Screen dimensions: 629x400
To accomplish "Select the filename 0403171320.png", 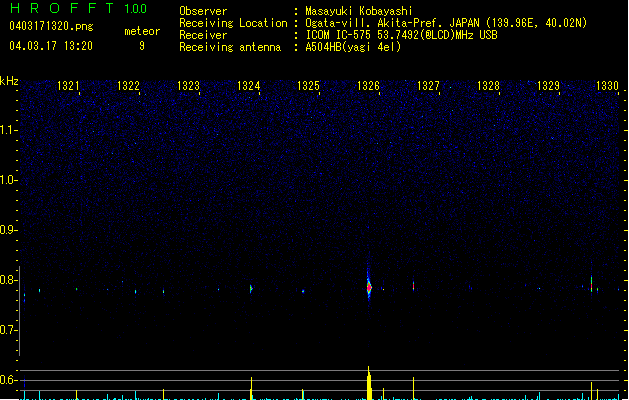I will [51, 26].
